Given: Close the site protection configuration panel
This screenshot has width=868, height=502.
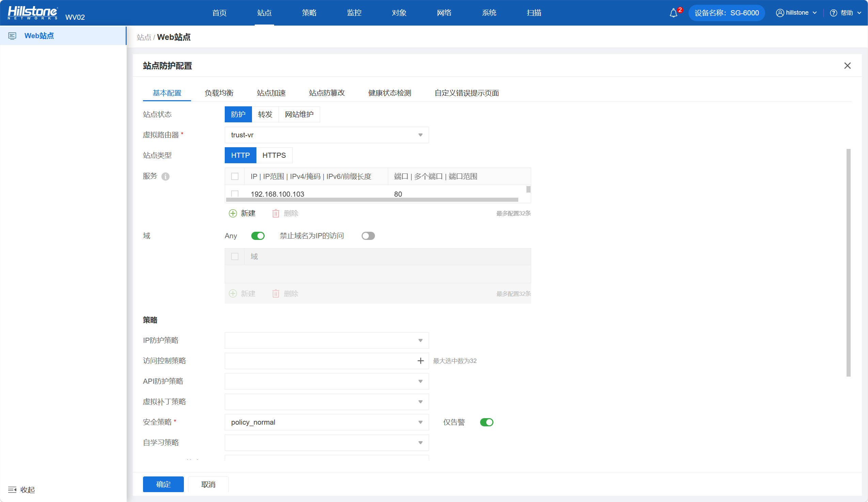Looking at the screenshot, I should pyautogui.click(x=847, y=65).
